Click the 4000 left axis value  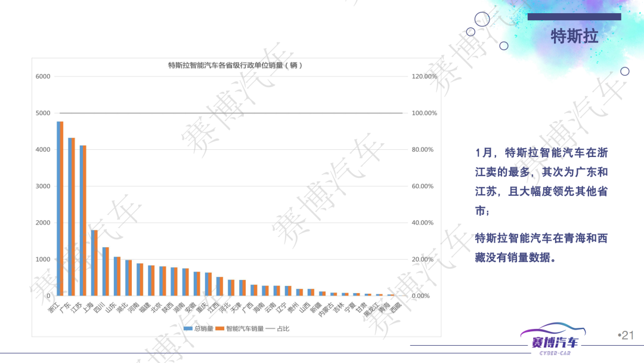tap(43, 150)
